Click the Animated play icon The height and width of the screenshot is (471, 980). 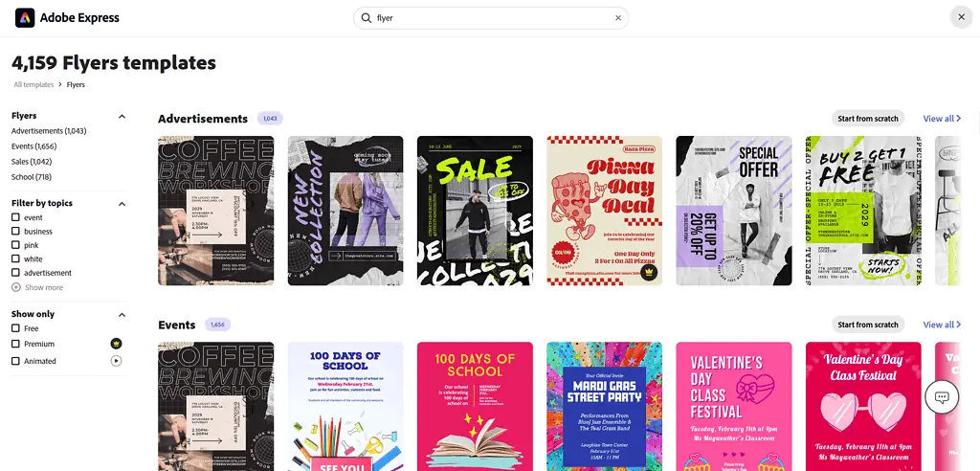[116, 361]
